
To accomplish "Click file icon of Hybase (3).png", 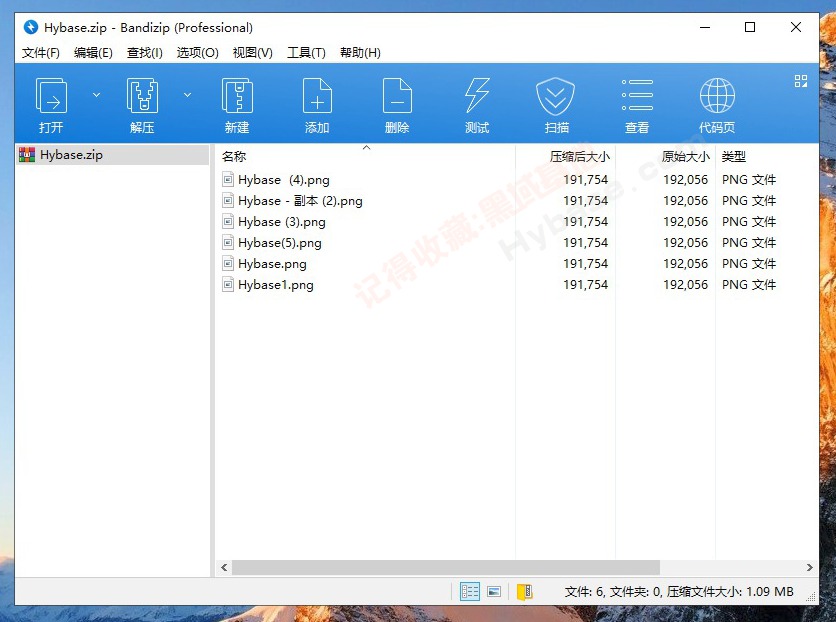I will 228,222.
